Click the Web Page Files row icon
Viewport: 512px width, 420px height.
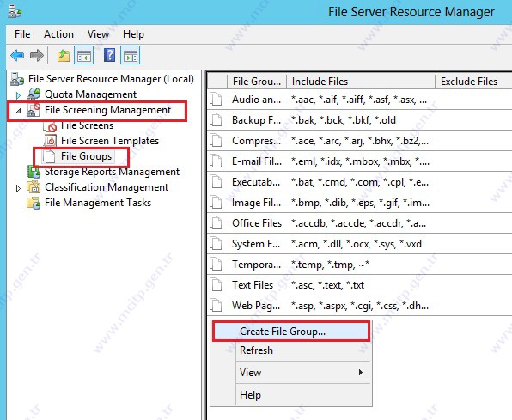point(216,306)
